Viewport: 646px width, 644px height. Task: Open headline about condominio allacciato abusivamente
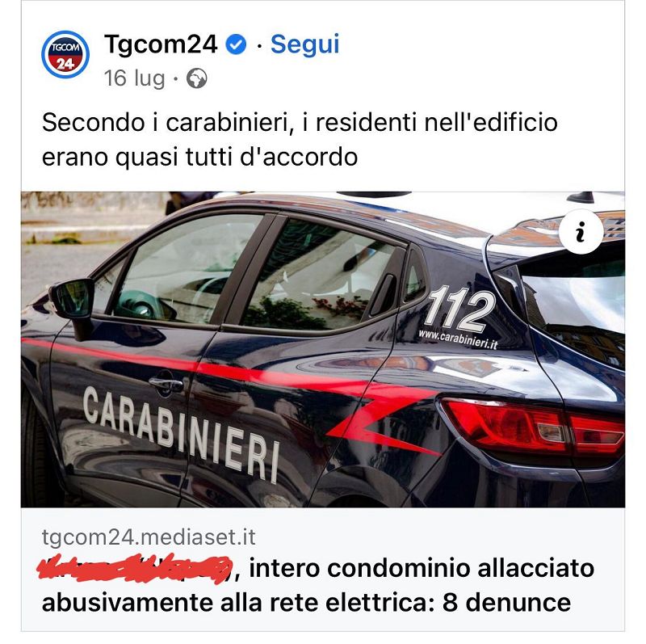(x=317, y=585)
